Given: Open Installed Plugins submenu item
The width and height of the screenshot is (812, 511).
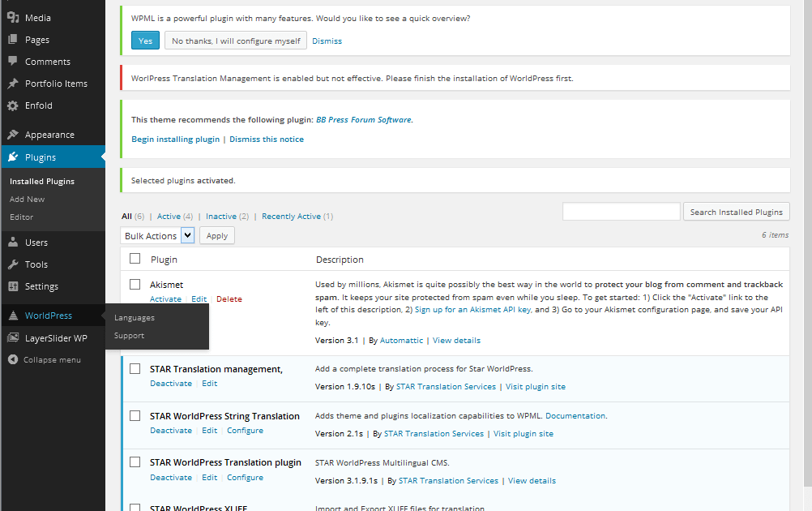Looking at the screenshot, I should point(42,182).
